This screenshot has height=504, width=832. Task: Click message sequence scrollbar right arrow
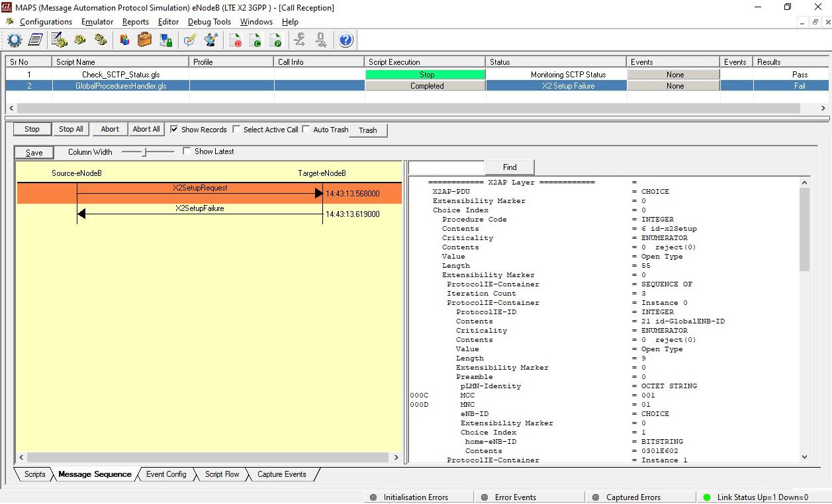click(x=396, y=457)
